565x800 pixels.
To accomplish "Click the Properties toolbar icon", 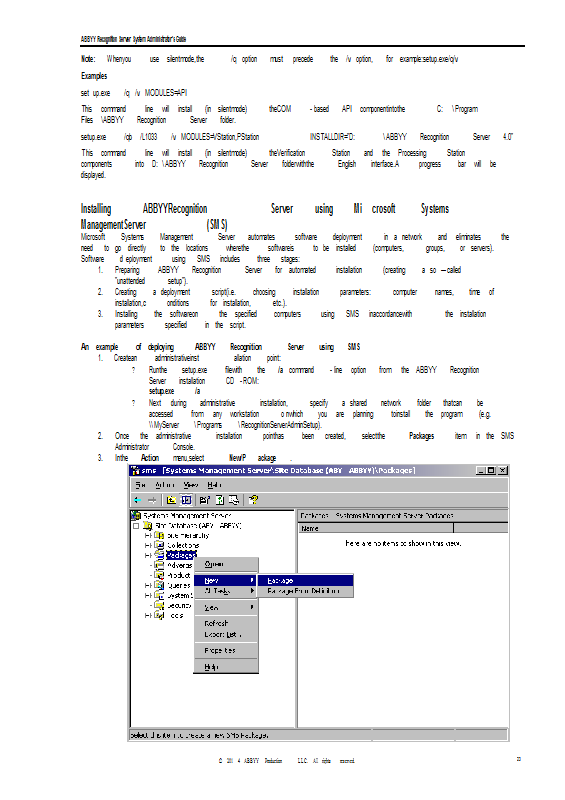I will tap(205, 500).
